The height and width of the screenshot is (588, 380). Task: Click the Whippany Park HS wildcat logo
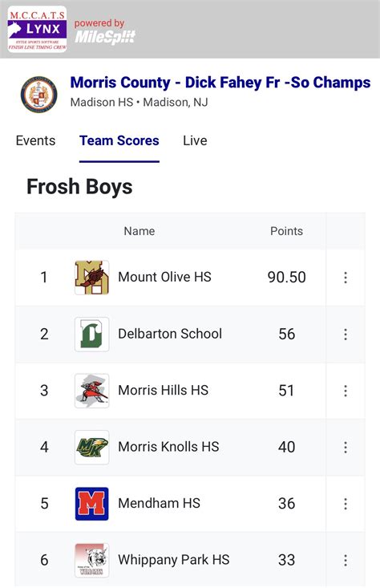(x=92, y=560)
